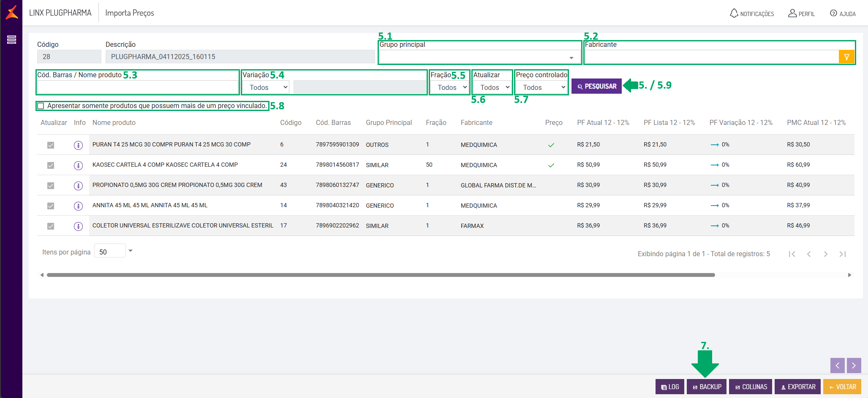Image resolution: width=868 pixels, height=398 pixels.
Task: Sort by Grupo Principal column header
Action: coord(389,123)
